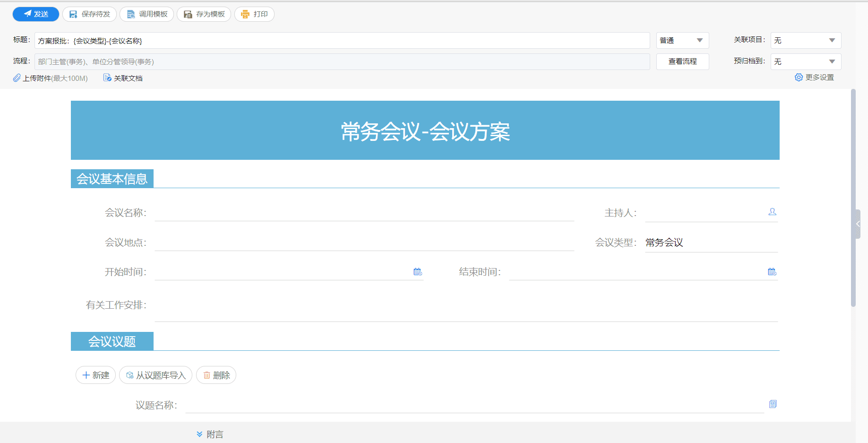The image size is (868, 443).
Task: Click the 会议类型 field showing 常务会议
Action: pos(711,243)
